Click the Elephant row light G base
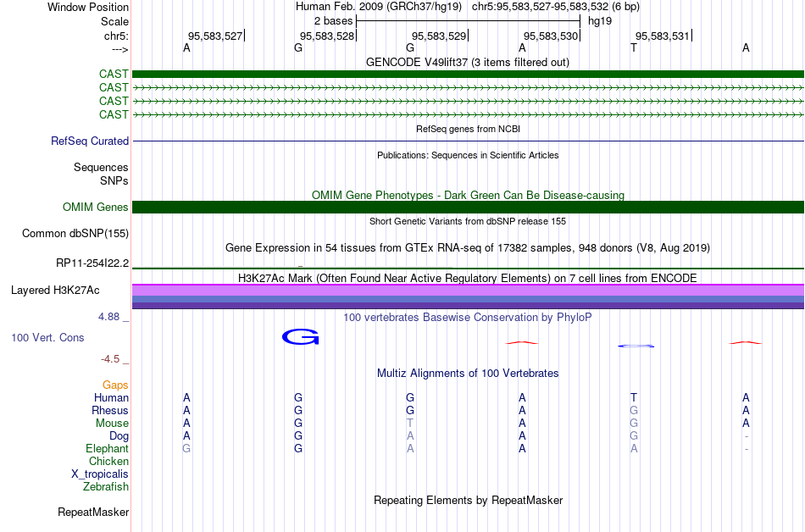Viewport: 805px width, 532px height. pyautogui.click(x=186, y=448)
